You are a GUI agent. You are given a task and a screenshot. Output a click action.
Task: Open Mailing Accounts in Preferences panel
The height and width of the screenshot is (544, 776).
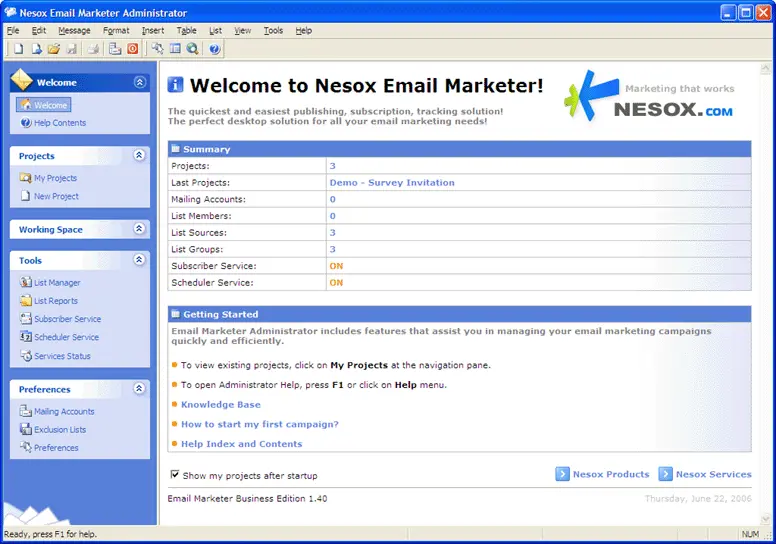click(x=64, y=411)
